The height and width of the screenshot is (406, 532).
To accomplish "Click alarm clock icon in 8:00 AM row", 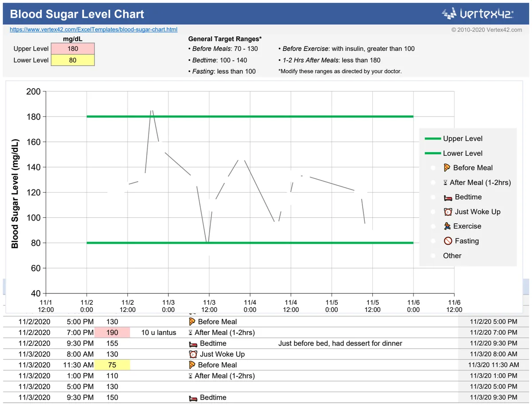I will pyautogui.click(x=193, y=354).
